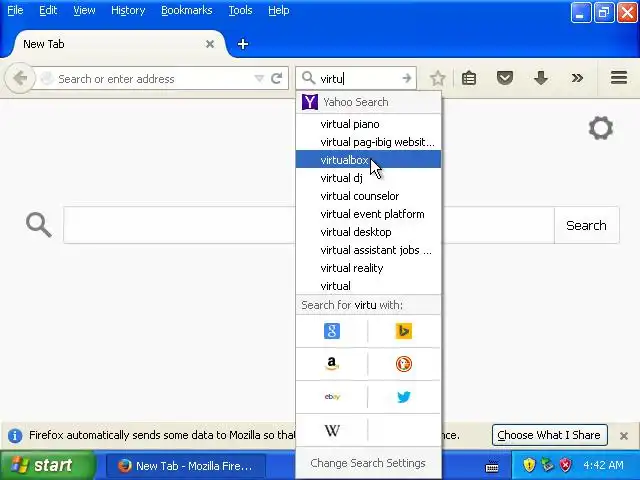The height and width of the screenshot is (480, 640).
Task: Open the History menu
Action: point(128,10)
